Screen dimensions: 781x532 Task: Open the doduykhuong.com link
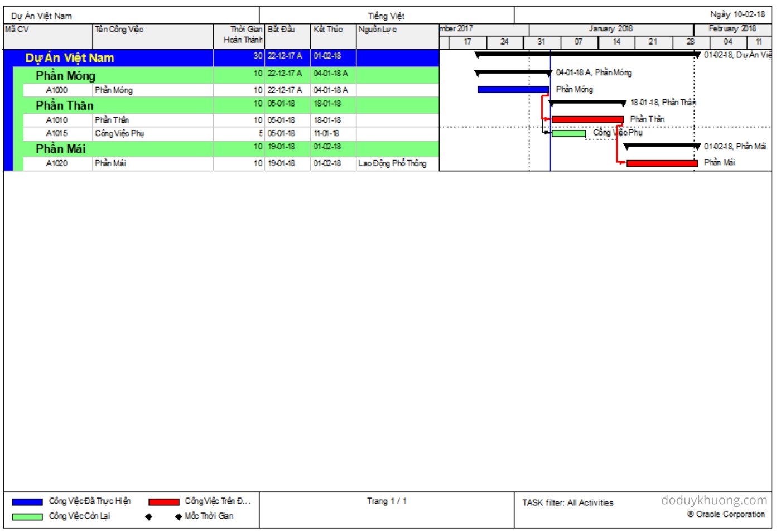[713, 500]
